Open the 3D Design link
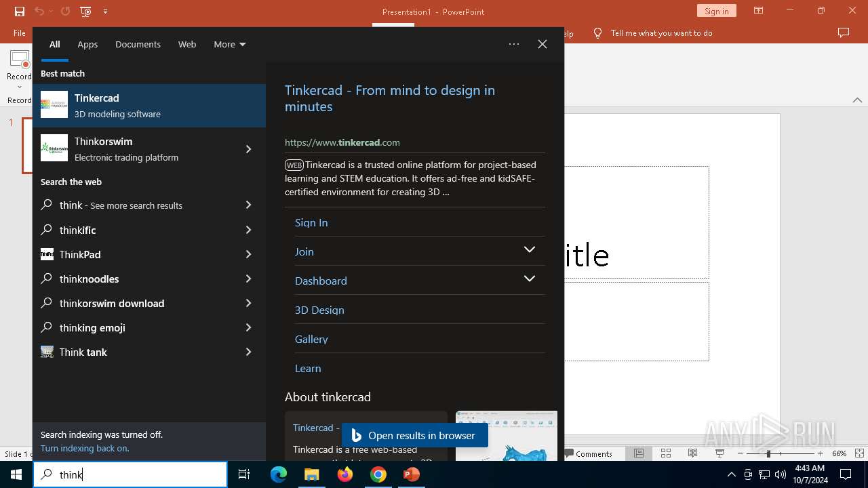This screenshot has width=868, height=488. point(319,310)
